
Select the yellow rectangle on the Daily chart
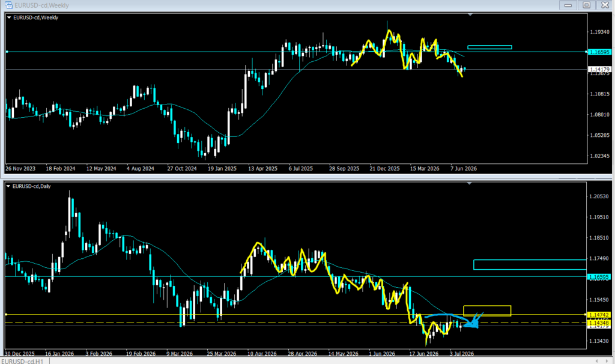click(x=487, y=311)
